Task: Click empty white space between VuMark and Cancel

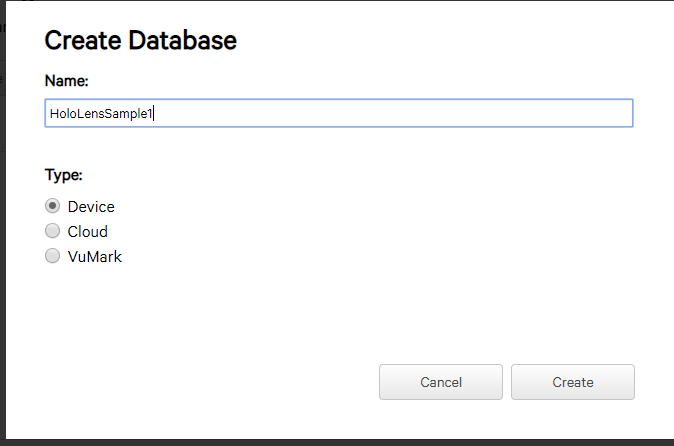Action: click(x=250, y=320)
